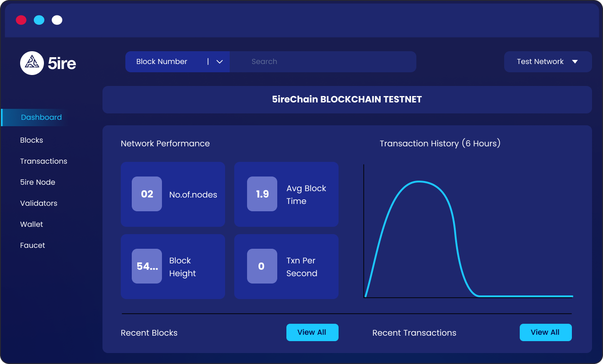Open Transactions in the sidebar
Viewport: 603px width, 364px height.
click(43, 161)
